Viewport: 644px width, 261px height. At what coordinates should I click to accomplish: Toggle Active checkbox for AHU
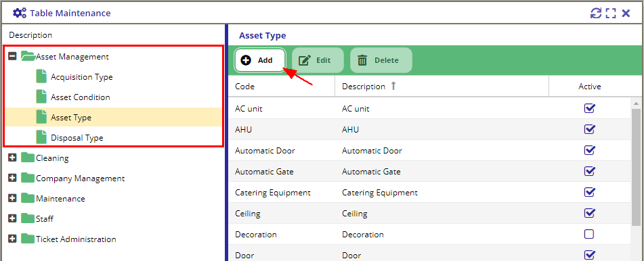click(589, 129)
